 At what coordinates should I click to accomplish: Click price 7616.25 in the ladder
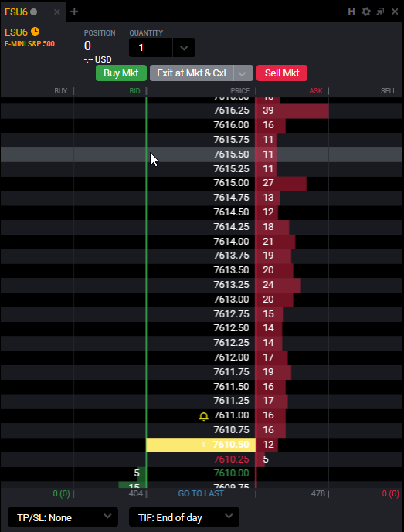pos(231,110)
